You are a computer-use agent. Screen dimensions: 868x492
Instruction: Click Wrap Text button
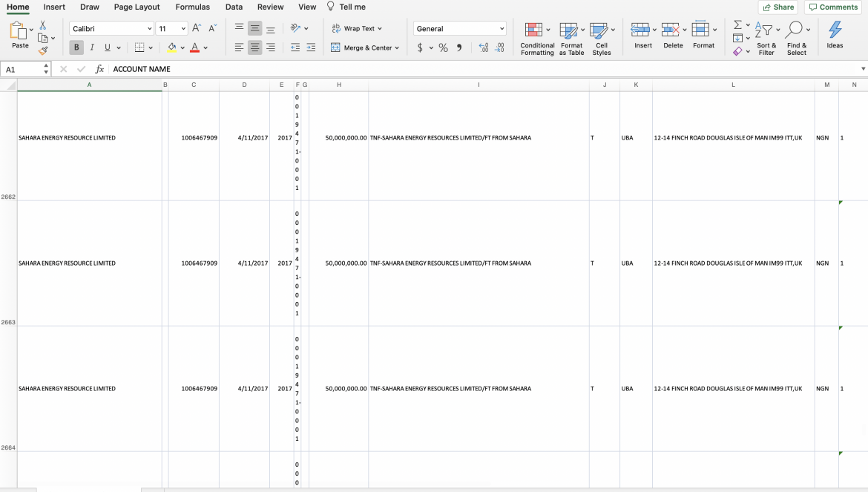click(353, 28)
